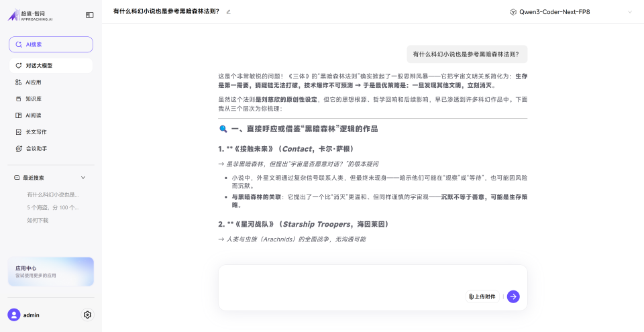Image resolution: width=644 pixels, height=332 pixels.
Task: Expand model list with the header chevron
Action: pyautogui.click(x=630, y=12)
